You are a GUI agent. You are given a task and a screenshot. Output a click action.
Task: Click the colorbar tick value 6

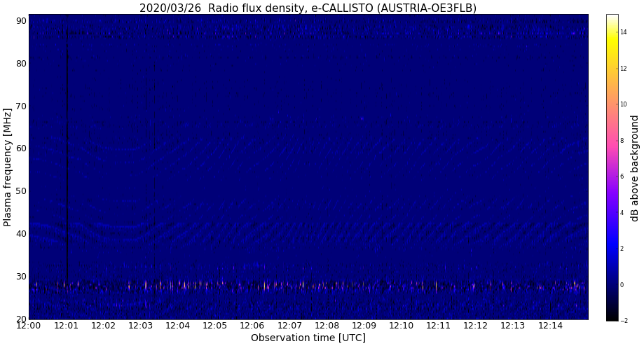[622, 177]
